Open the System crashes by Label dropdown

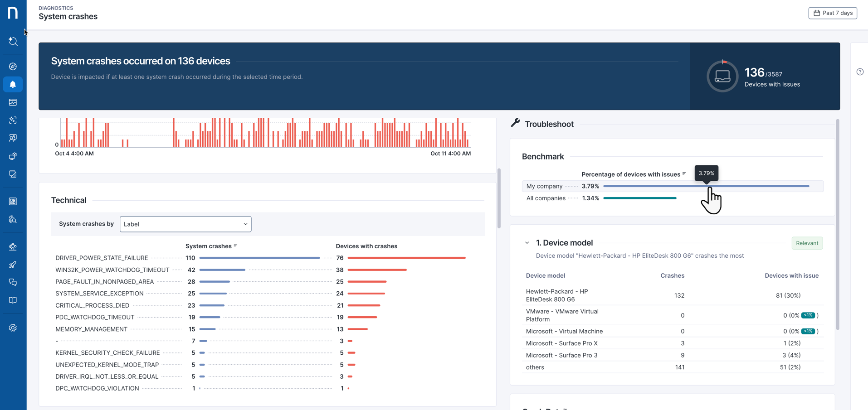(x=185, y=224)
